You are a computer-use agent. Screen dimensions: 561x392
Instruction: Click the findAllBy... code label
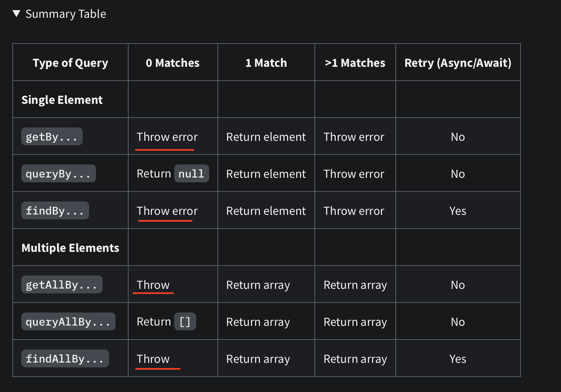click(x=65, y=358)
